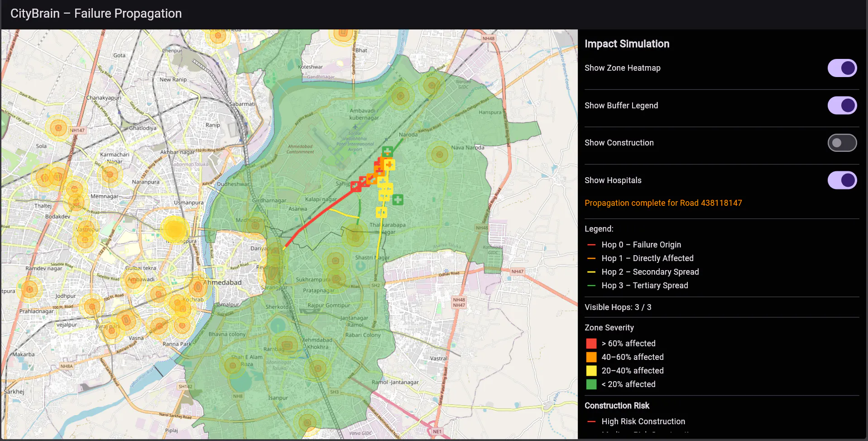Viewport: 868px width, 441px height.
Task: Click bright yellow heat circle near Usmanpura
Action: (174, 229)
